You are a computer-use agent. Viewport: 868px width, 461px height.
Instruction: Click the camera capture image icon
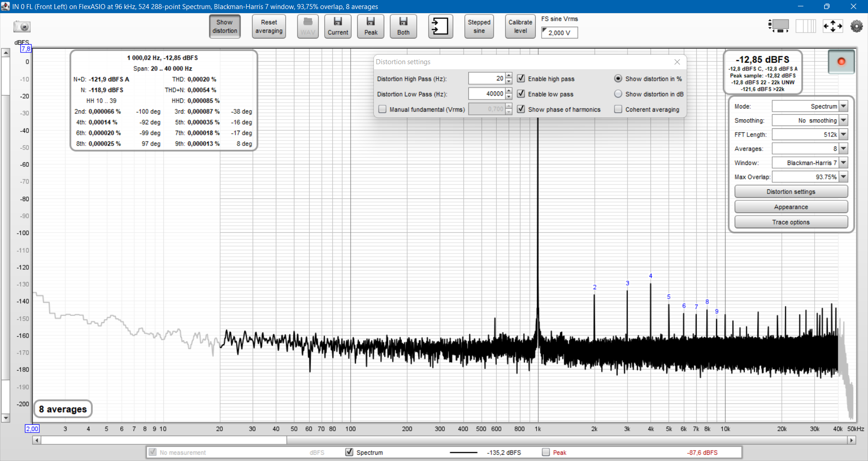pyautogui.click(x=22, y=27)
